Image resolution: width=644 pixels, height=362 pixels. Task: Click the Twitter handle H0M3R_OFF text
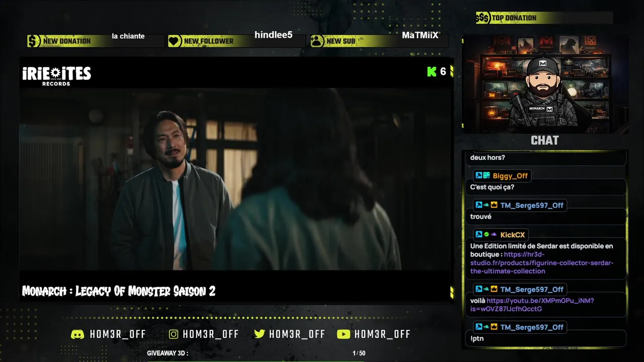[x=297, y=334]
